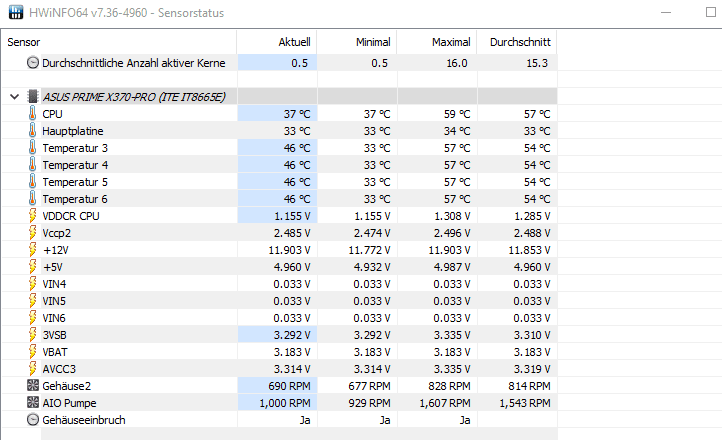Screen dimensions: 722x440
Task: Click the HWiNFO64 app icon in title bar
Action: pyautogui.click(x=16, y=12)
